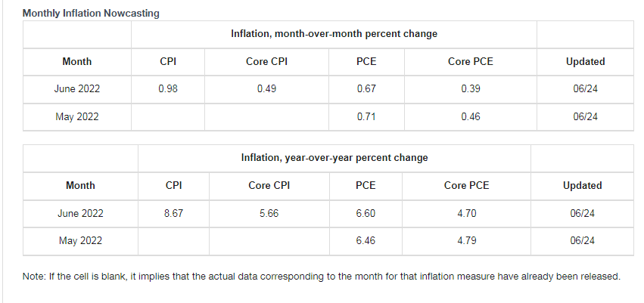The height and width of the screenshot is (303, 644).
Task: Click the year-over-year CPI value 8.67
Action: click(x=173, y=213)
